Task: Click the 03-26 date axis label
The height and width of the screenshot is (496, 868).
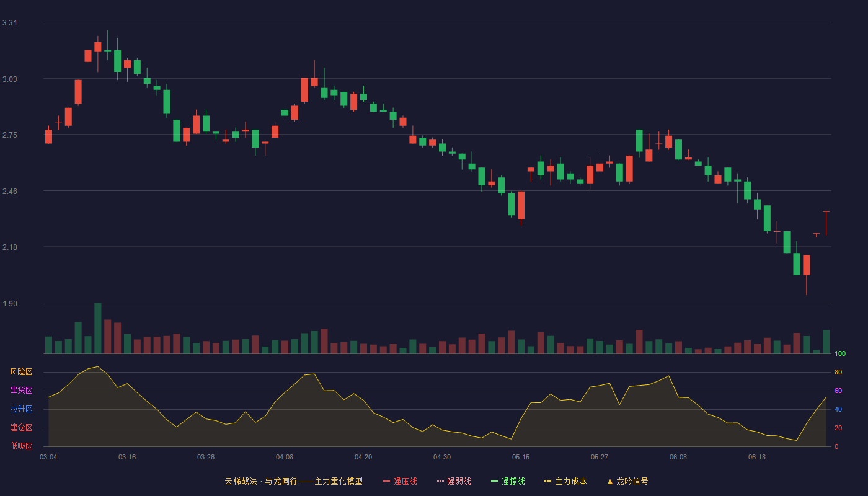Action: (x=206, y=457)
